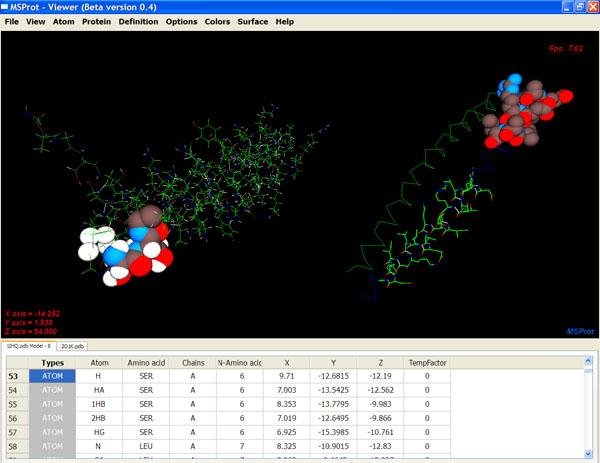600x463 pixels.
Task: Open the Colors menu
Action: [x=217, y=22]
